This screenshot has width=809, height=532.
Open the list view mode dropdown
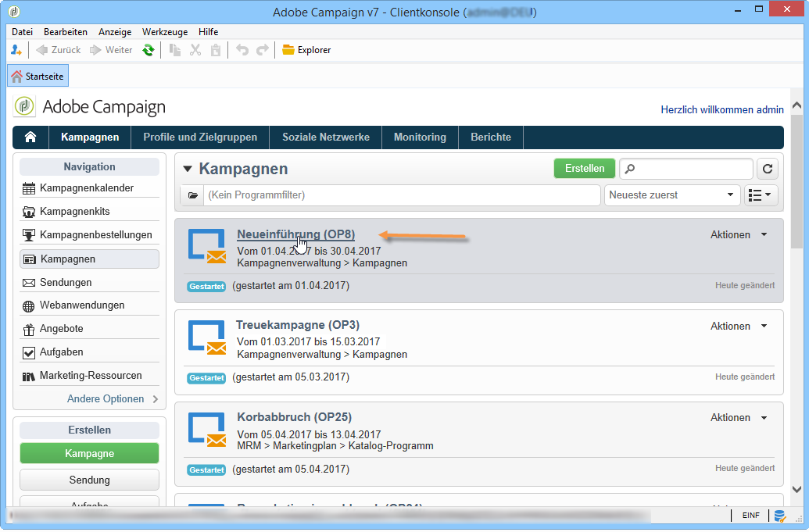[x=761, y=195]
